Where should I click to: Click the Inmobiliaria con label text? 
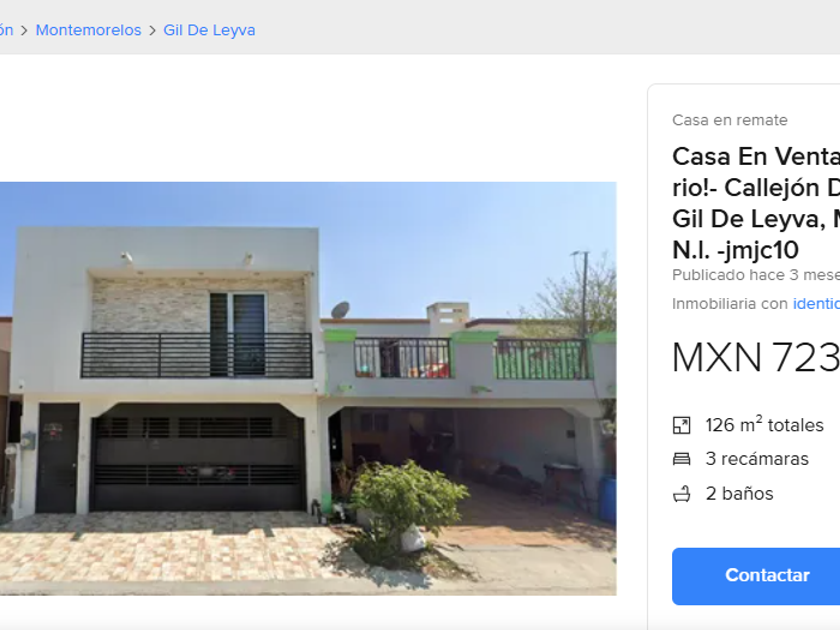(x=730, y=304)
